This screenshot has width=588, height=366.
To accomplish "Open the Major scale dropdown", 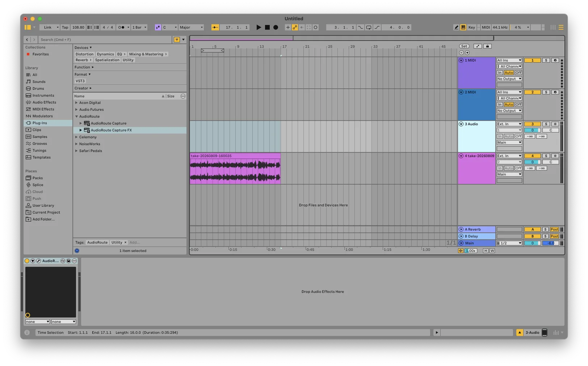I will [192, 27].
